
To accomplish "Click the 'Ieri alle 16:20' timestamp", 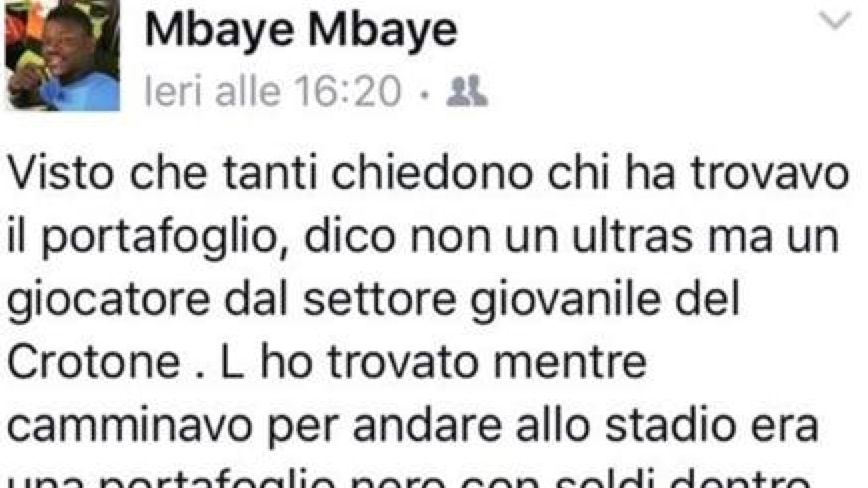I will click(272, 91).
